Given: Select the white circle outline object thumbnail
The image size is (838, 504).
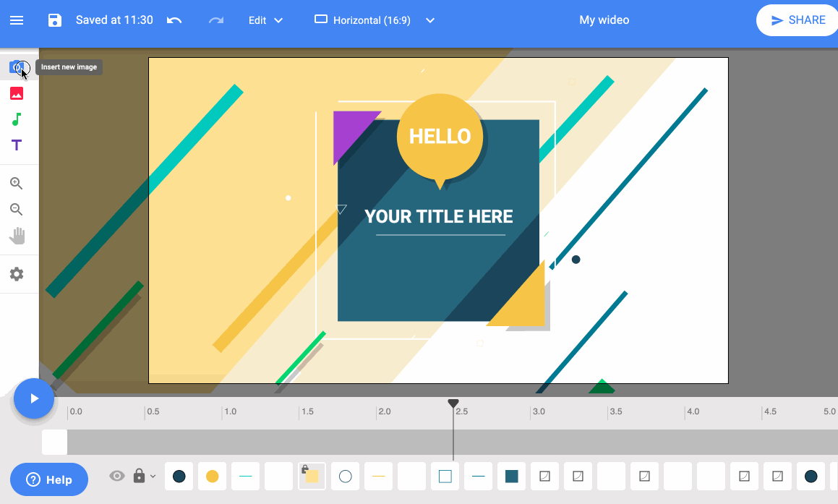Looking at the screenshot, I should click(x=345, y=477).
